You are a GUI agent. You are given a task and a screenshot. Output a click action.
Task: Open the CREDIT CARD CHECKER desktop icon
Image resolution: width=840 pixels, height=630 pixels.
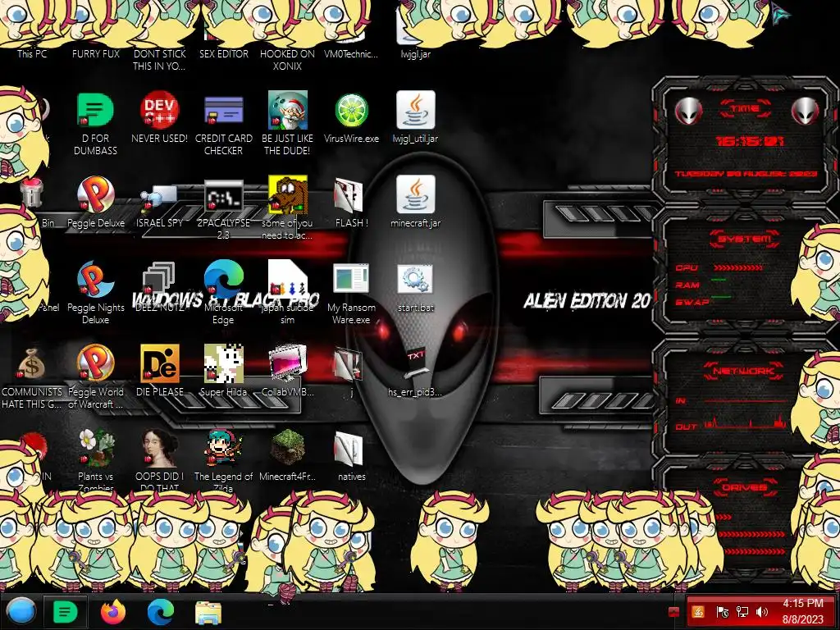point(223,111)
